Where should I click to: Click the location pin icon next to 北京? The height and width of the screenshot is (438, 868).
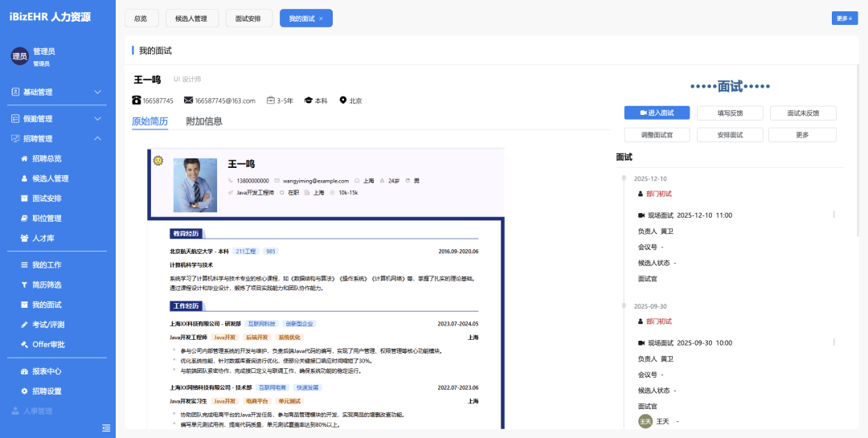tap(343, 100)
